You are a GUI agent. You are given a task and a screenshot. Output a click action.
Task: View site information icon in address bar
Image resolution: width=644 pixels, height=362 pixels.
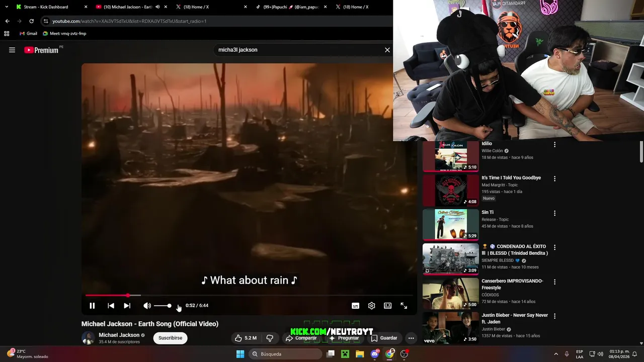(x=46, y=21)
